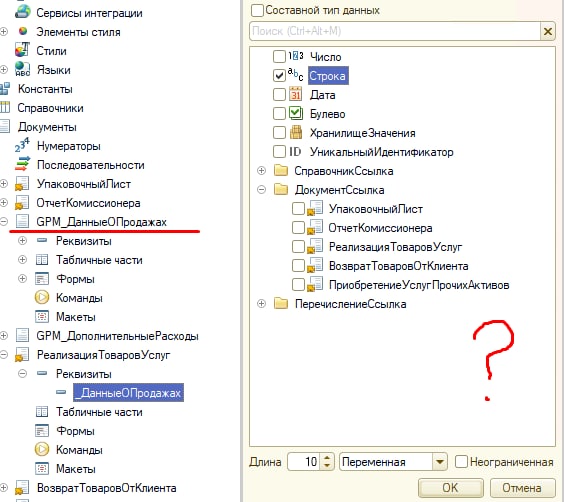Cancel the dialog with Отмена
The height and width of the screenshot is (502, 564).
pos(522,488)
